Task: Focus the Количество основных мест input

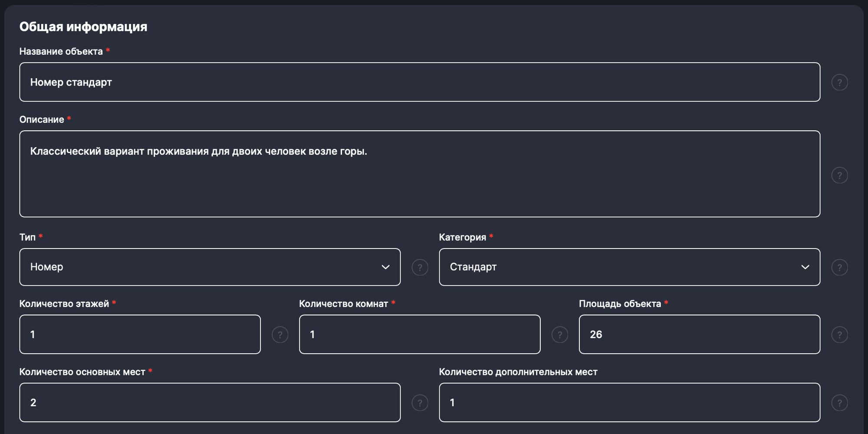Action: pos(210,403)
